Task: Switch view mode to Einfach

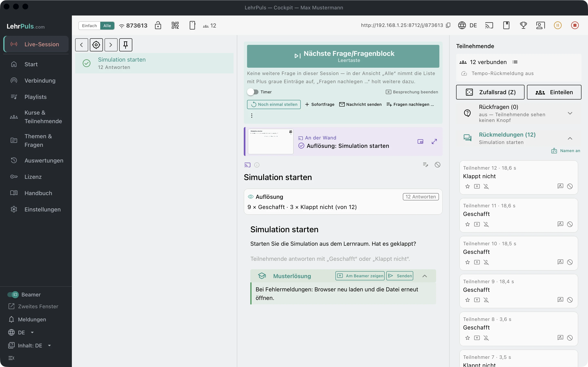Action: [89, 25]
